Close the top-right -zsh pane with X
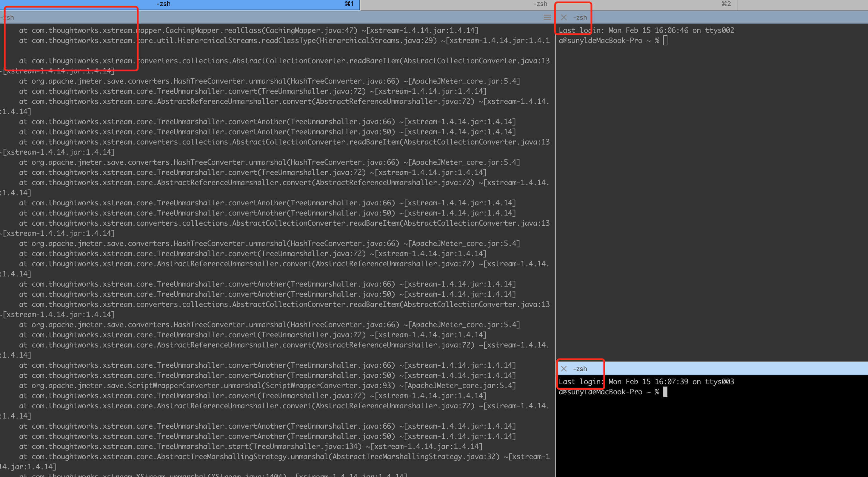 point(564,18)
